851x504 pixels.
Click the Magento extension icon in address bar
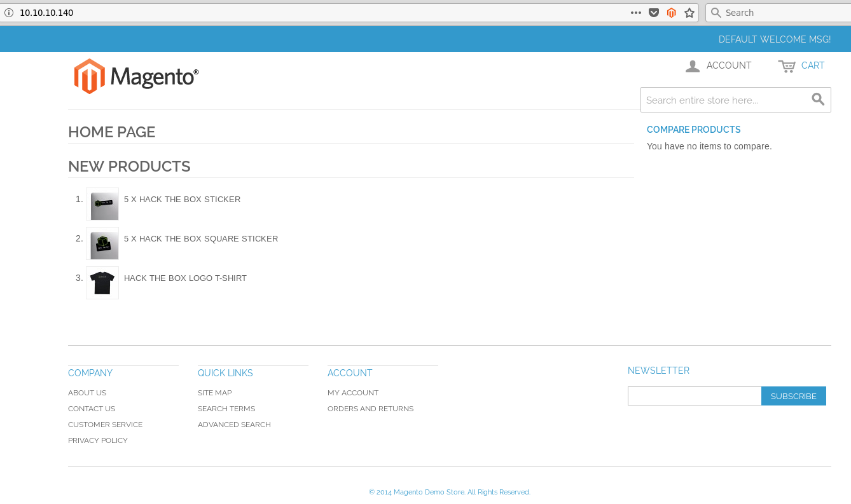pos(671,13)
